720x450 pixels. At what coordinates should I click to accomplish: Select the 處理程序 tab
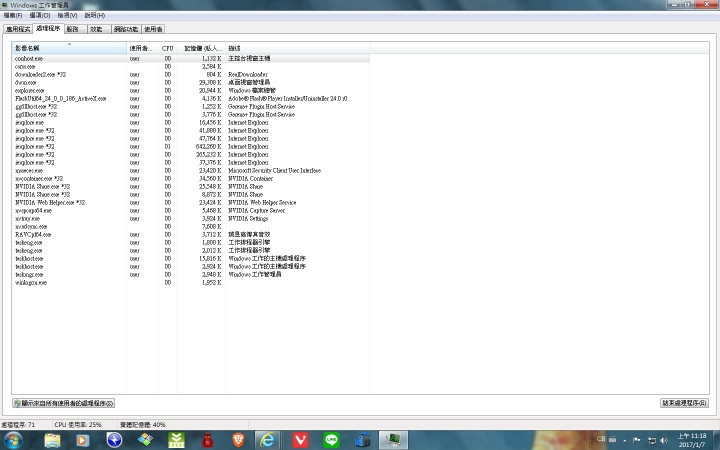pos(48,28)
